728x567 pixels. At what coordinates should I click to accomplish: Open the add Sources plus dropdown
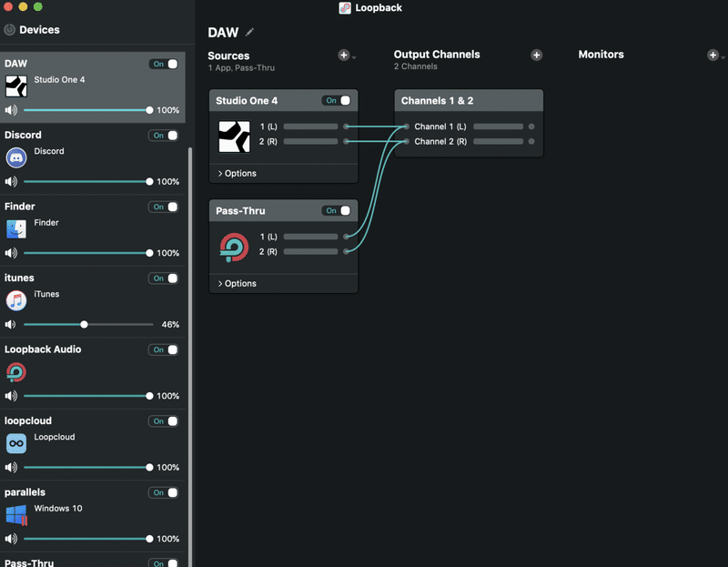(x=347, y=56)
